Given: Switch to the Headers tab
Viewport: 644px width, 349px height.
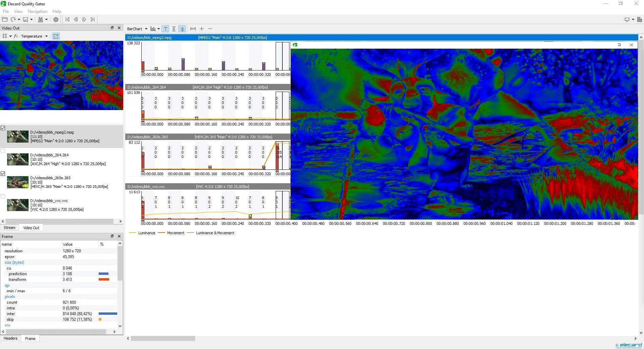Looking at the screenshot, I should pos(10,338).
